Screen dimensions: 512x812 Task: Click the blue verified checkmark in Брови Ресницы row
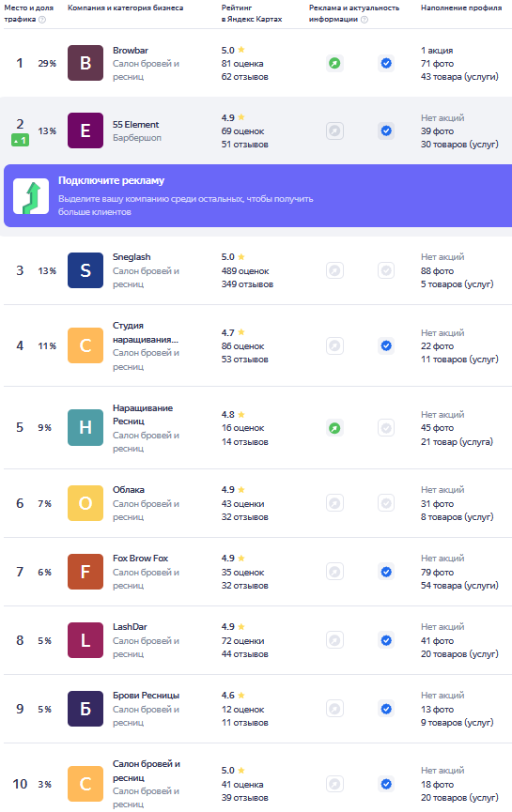(386, 709)
